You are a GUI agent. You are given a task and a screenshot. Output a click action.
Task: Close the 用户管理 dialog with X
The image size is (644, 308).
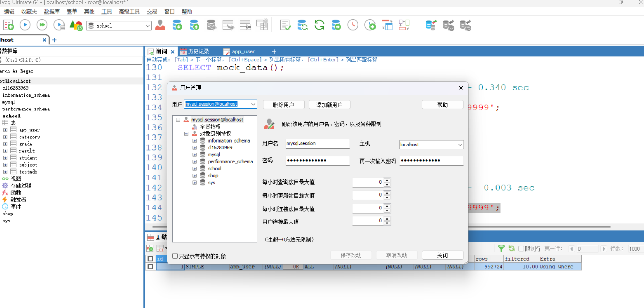click(461, 88)
